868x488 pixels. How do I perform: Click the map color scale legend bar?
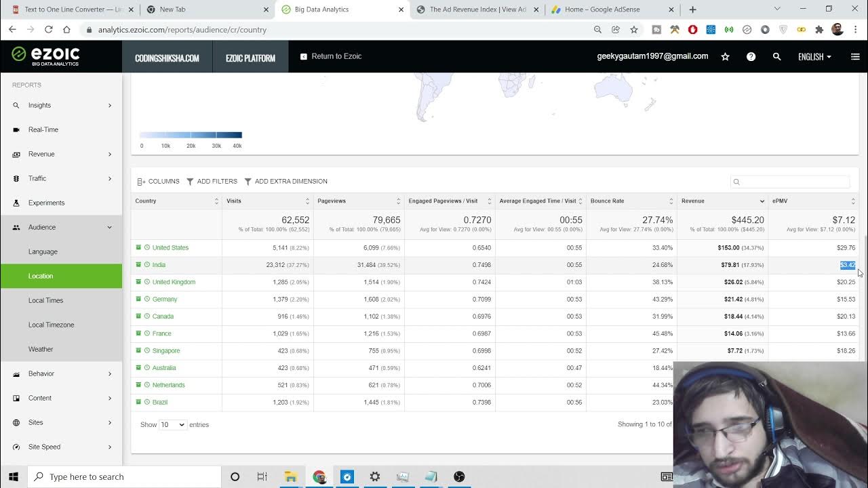coord(191,135)
